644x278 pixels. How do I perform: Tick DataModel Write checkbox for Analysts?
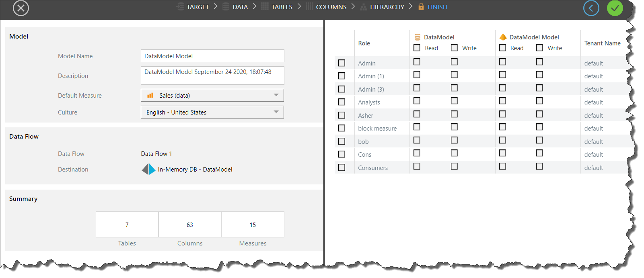click(454, 101)
